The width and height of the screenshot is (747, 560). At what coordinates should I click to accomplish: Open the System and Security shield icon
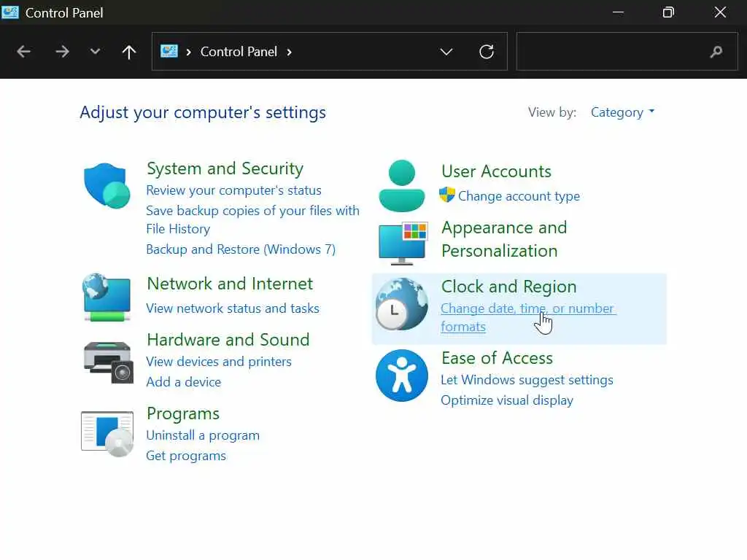coord(107,186)
